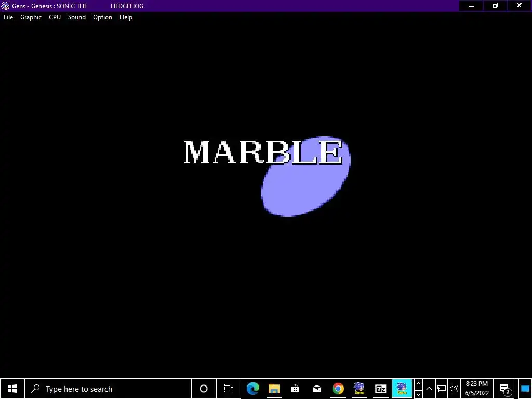Open the network status tray icon

(x=442, y=389)
